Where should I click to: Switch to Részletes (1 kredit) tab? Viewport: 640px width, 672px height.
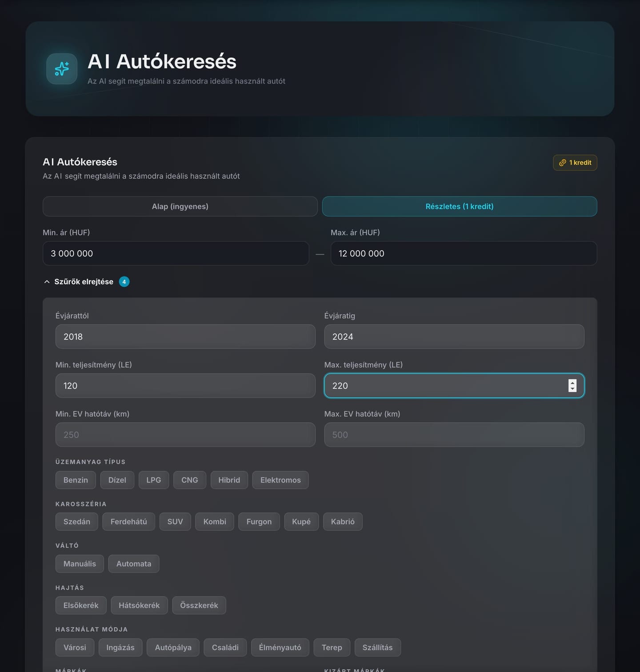[x=460, y=206]
